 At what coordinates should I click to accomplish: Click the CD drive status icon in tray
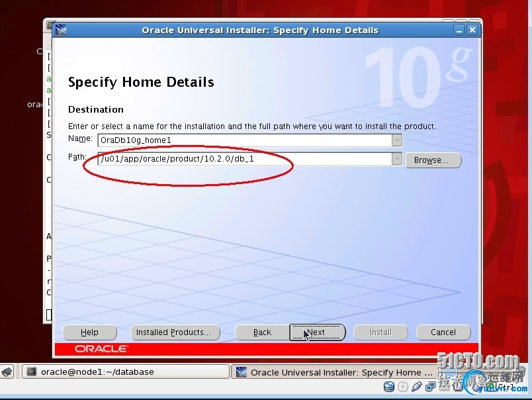pos(403,387)
